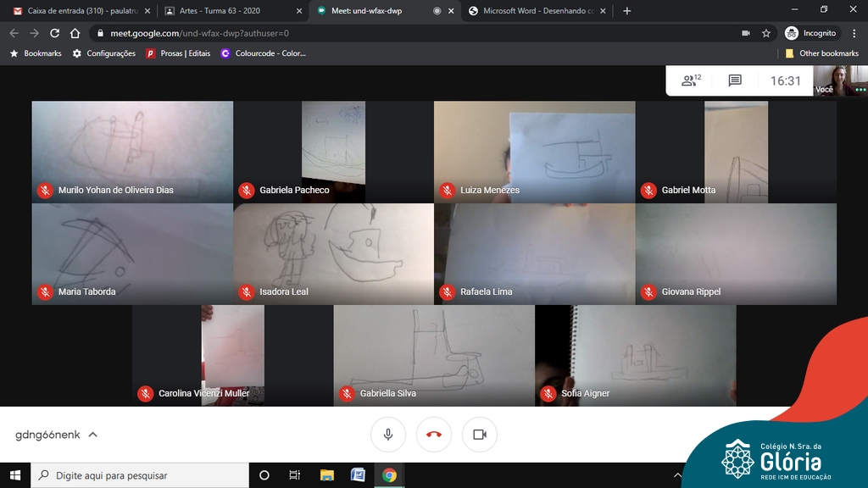Open the Prosas | Editais bookmark
The height and width of the screenshot is (488, 868).
click(x=178, y=53)
